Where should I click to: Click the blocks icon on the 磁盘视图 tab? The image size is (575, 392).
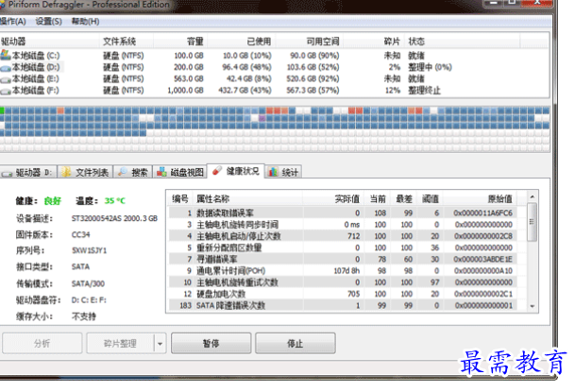pyautogui.click(x=161, y=172)
